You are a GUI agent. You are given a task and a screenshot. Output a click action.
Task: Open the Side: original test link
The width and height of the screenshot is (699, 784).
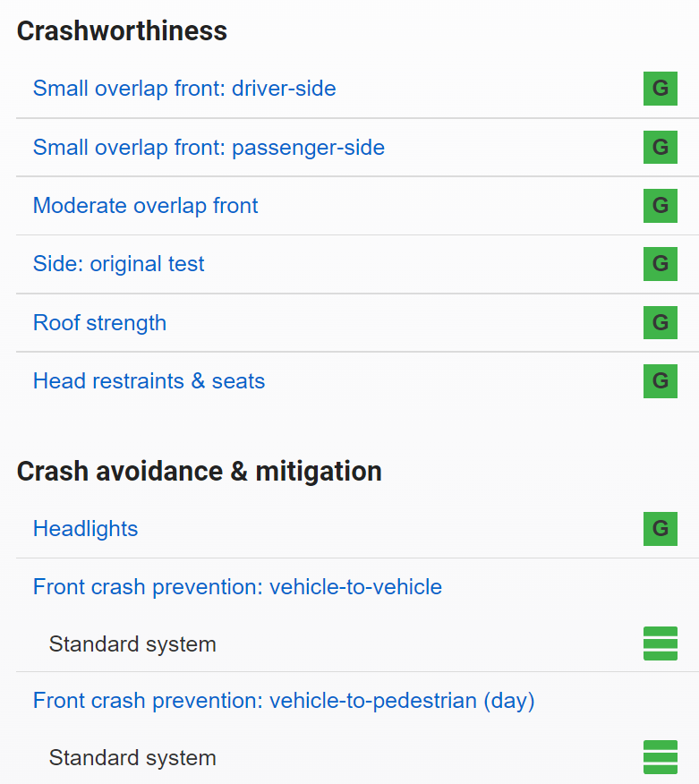(118, 264)
